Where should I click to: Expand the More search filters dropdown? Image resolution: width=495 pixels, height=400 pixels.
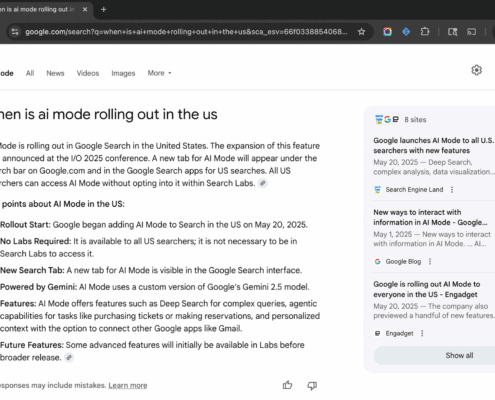pyautogui.click(x=159, y=73)
